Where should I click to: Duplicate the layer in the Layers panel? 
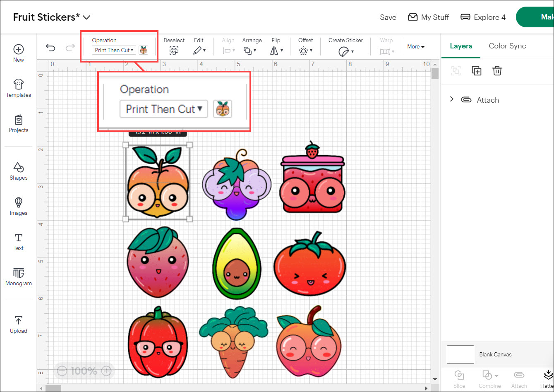477,71
